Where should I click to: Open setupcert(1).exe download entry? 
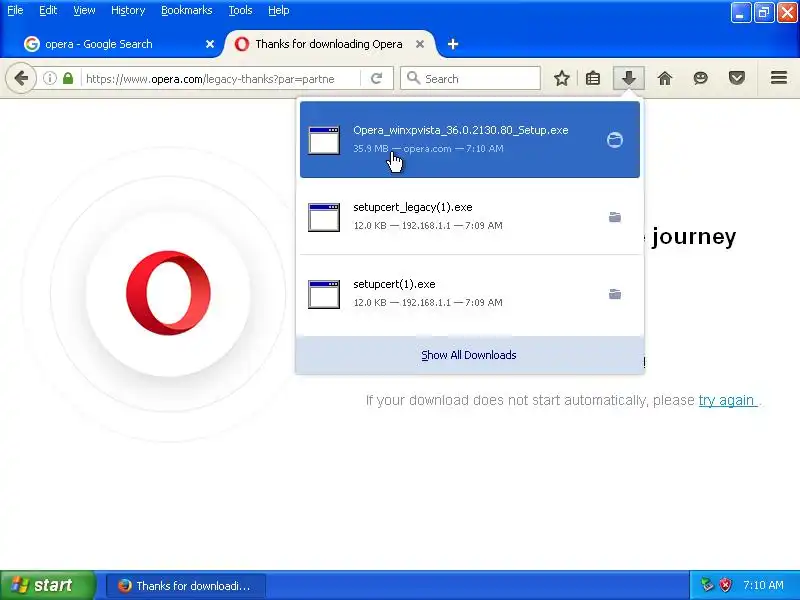coord(469,294)
